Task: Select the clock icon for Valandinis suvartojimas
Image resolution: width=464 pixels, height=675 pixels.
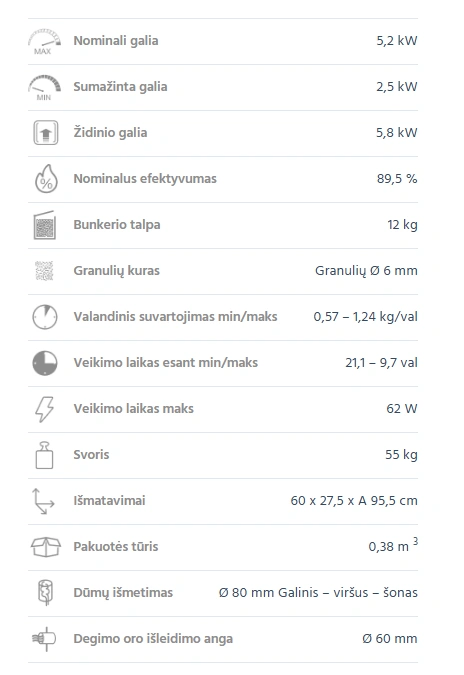Action: (x=45, y=317)
